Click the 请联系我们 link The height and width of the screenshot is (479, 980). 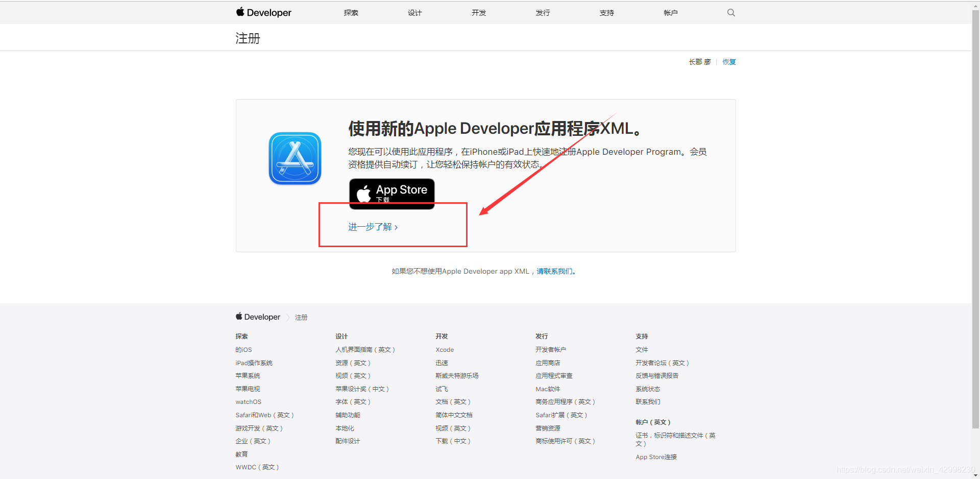(x=556, y=271)
